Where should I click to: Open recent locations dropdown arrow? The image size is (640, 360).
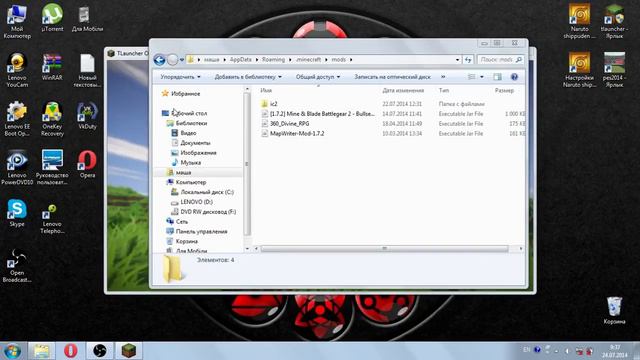[182, 60]
